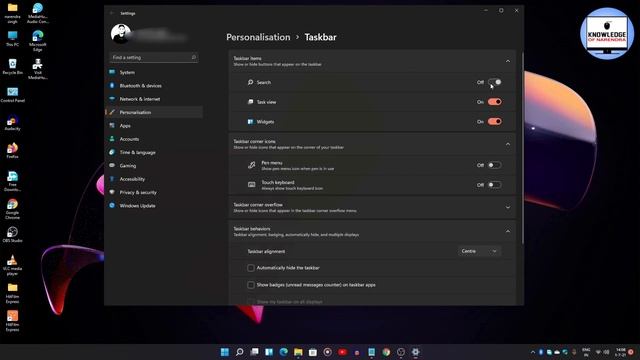The width and height of the screenshot is (640, 360).
Task: Open Google Chrome desktop shortcut
Action: (12, 209)
